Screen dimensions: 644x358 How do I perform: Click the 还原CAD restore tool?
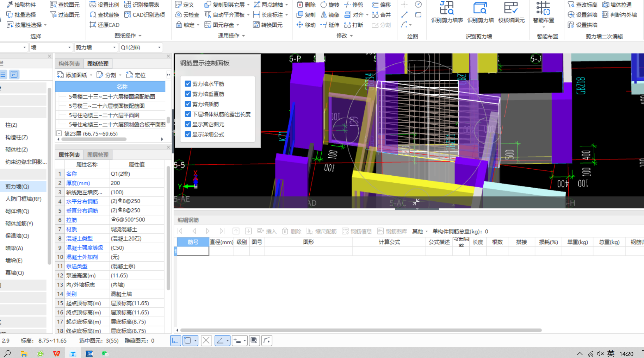[x=104, y=25]
